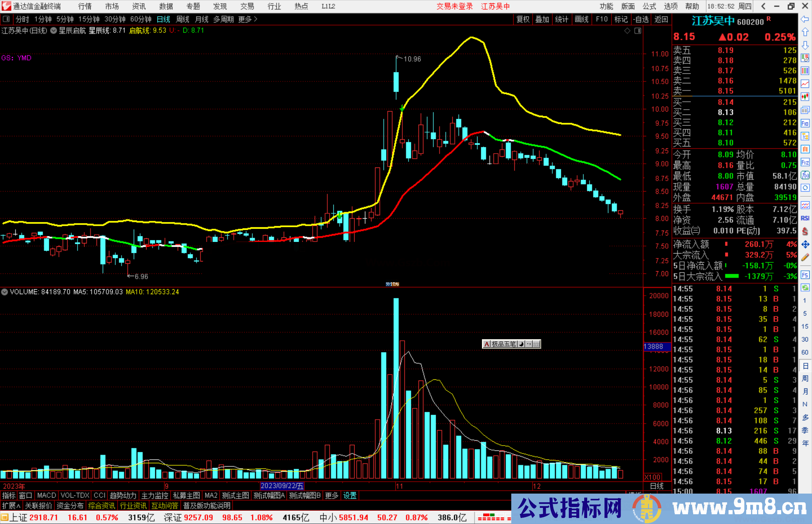Click the back arrow sidebar icon

(805, 19)
